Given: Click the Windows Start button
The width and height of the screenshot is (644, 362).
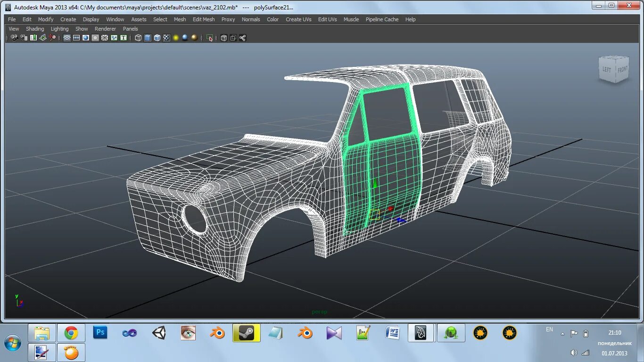Looking at the screenshot, I should [13, 342].
